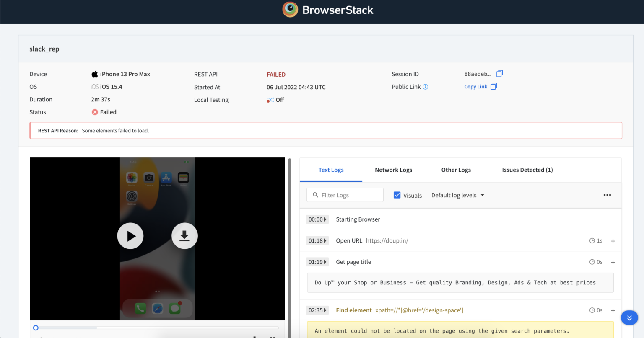Click the video progress slider handle
The height and width of the screenshot is (338, 644).
click(x=36, y=328)
